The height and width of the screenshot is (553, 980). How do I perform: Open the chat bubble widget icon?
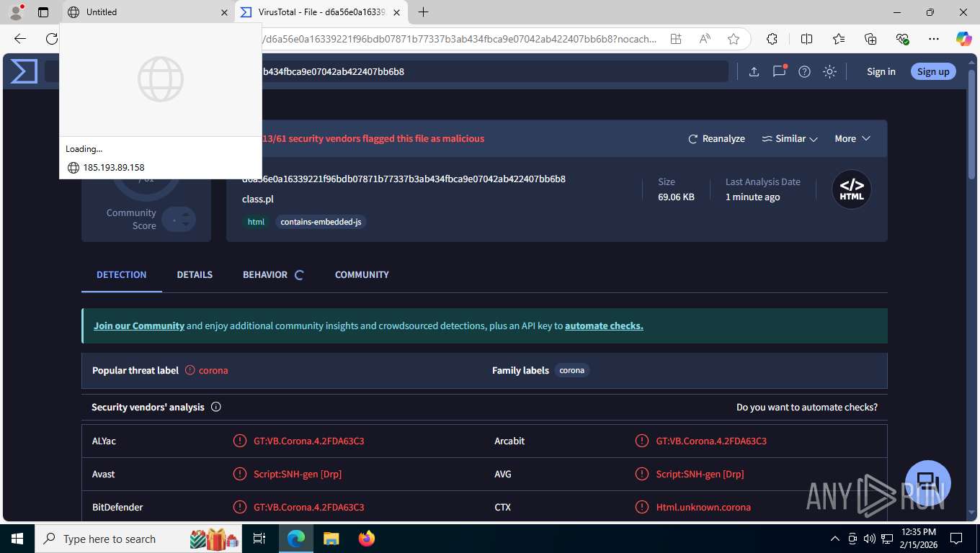pyautogui.click(x=928, y=483)
